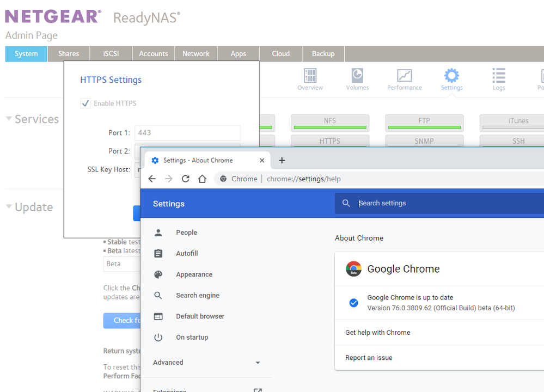544x392 pixels.
Task: Select the Shares tab
Action: coord(69,54)
